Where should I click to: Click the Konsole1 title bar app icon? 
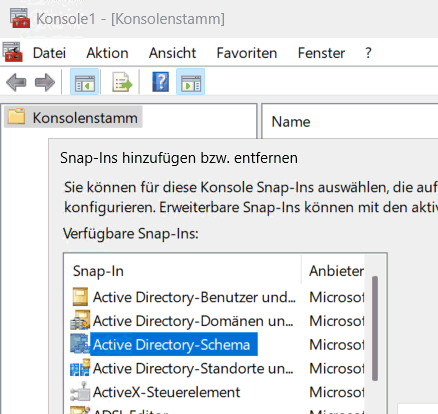coord(20,18)
